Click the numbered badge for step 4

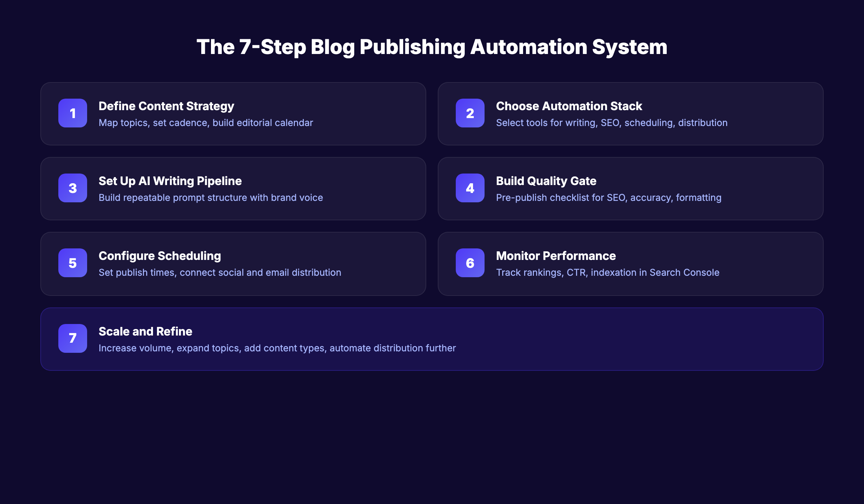point(470,188)
